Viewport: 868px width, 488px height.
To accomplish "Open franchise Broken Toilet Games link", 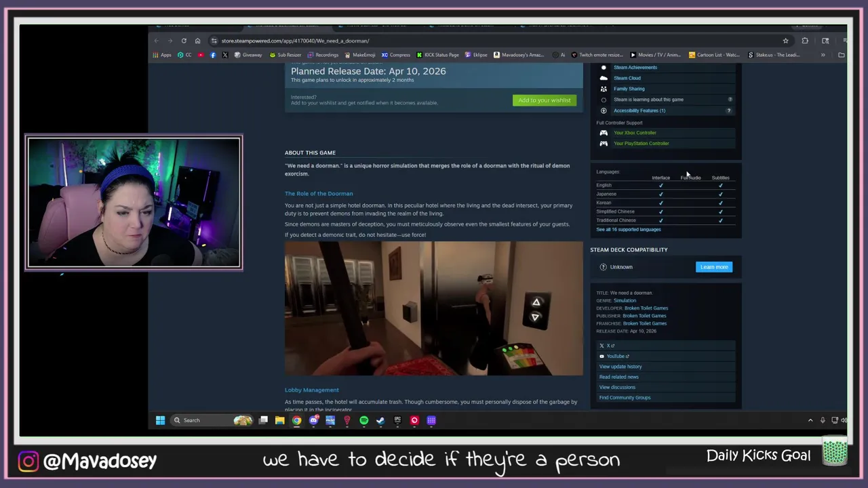I will 645,323.
